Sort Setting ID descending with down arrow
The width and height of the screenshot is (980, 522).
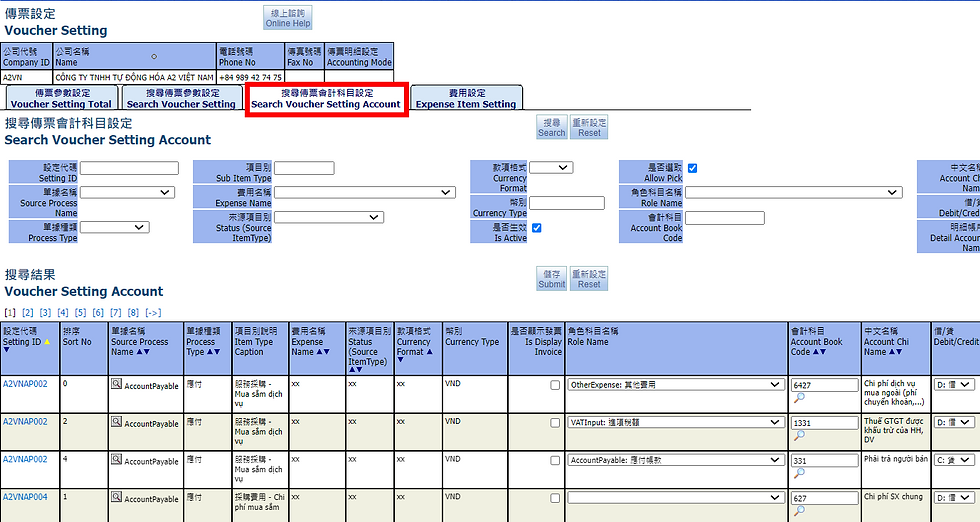[6, 350]
